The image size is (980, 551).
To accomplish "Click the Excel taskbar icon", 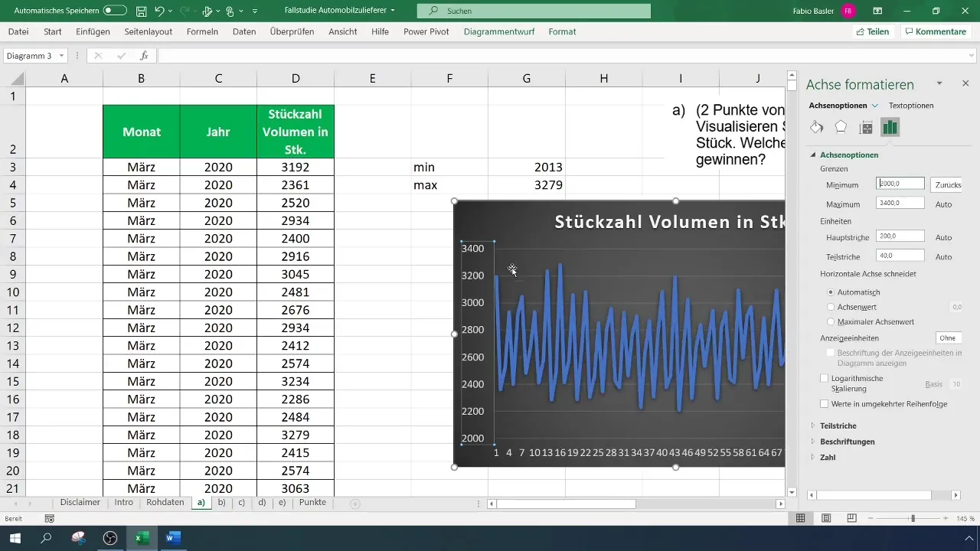I will tap(142, 538).
